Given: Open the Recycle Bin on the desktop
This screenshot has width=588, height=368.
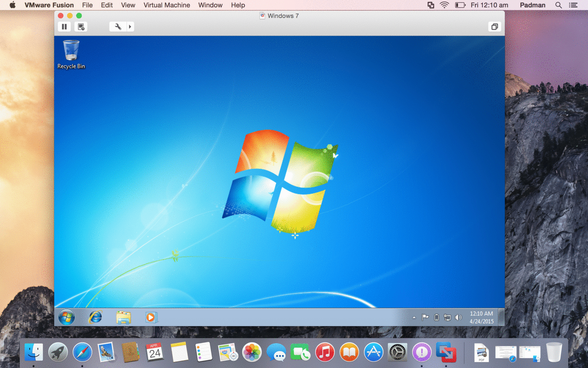Looking at the screenshot, I should (x=71, y=51).
